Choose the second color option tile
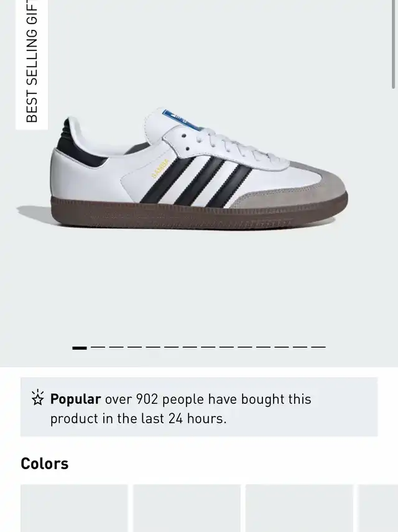Viewport: 398px width, 532px height. (187, 508)
